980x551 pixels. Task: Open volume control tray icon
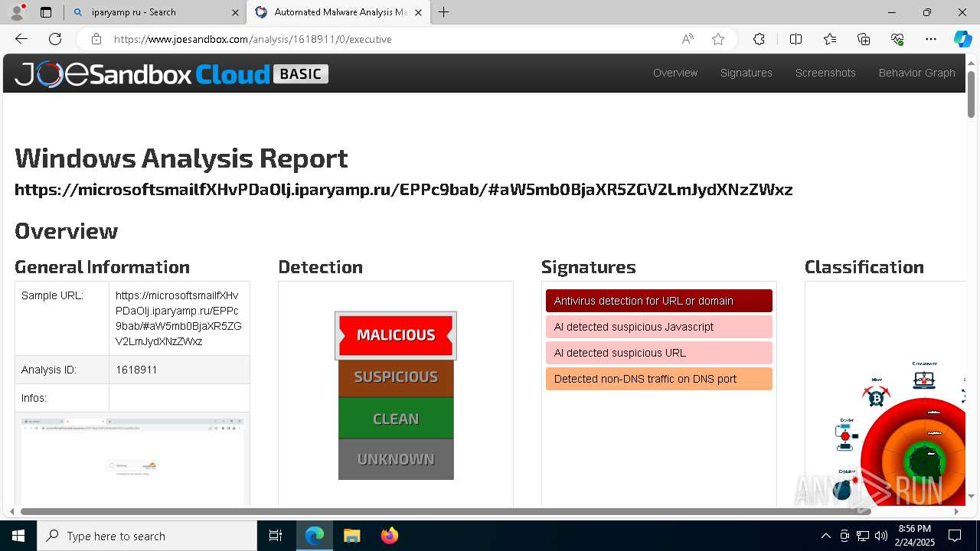pyautogui.click(x=881, y=536)
